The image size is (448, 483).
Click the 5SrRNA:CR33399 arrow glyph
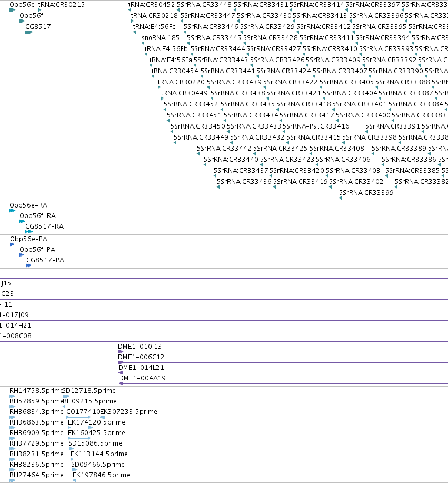tap(340, 198)
